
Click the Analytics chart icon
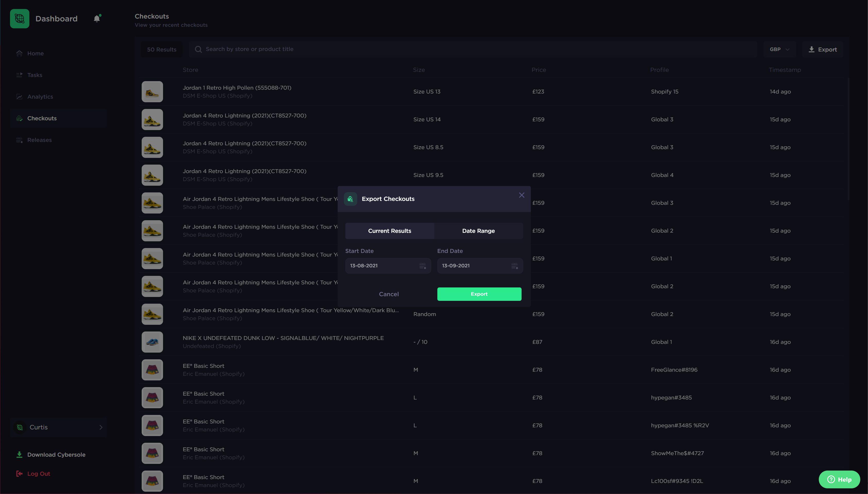coord(19,97)
